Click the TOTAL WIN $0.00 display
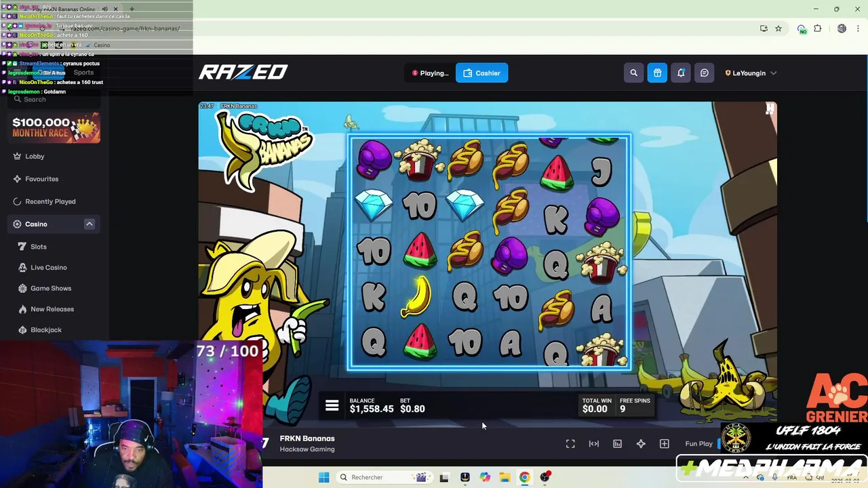The image size is (868, 488). (x=597, y=405)
